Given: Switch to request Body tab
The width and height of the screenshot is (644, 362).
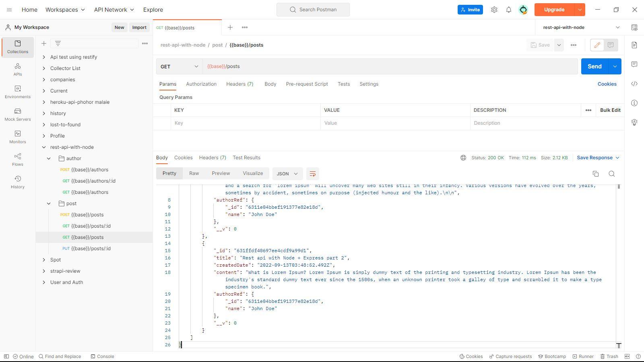Looking at the screenshot, I should tap(270, 84).
